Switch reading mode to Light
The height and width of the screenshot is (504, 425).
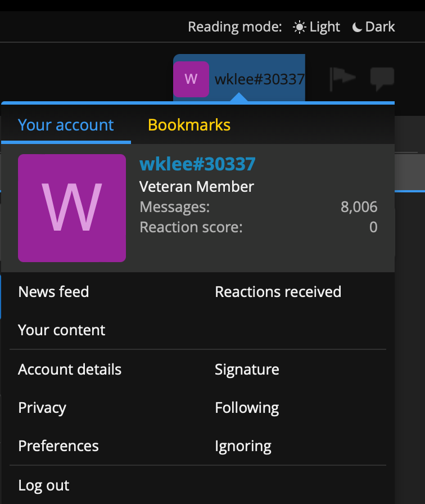coord(317,27)
